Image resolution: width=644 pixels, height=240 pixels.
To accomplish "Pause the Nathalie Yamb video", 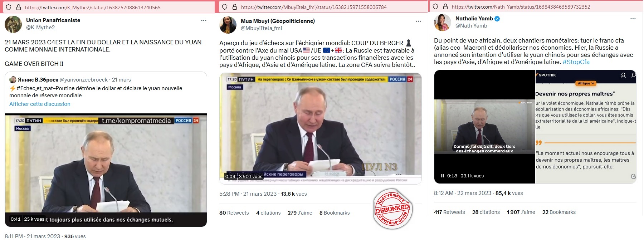I will tap(442, 176).
